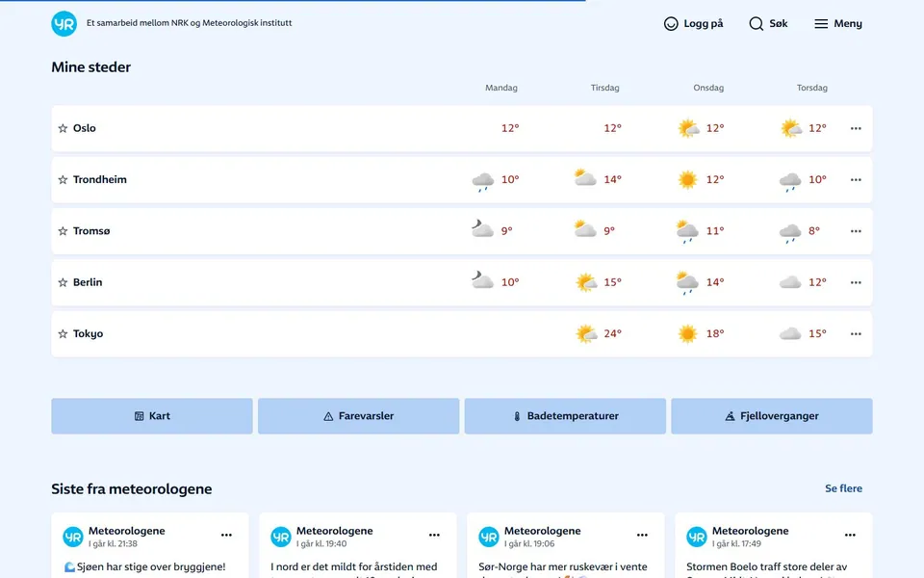Screen dimensions: 924x578
Task: Click Tokyo's Thursday cloudy icon
Action: [790, 334]
